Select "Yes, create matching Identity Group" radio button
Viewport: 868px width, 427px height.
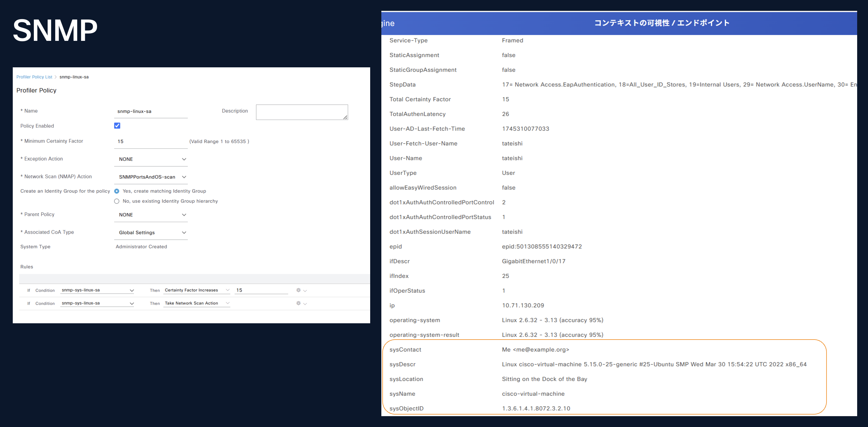(x=116, y=191)
